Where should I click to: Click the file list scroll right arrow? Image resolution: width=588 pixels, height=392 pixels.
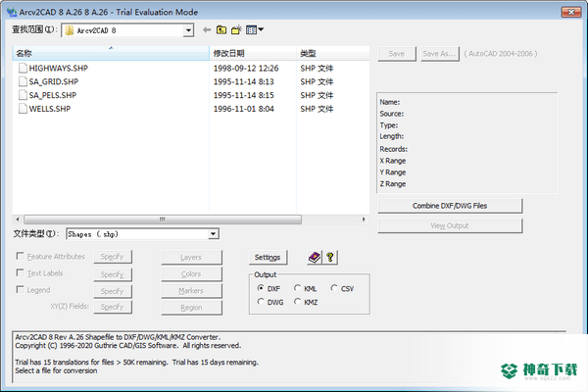tap(364, 220)
